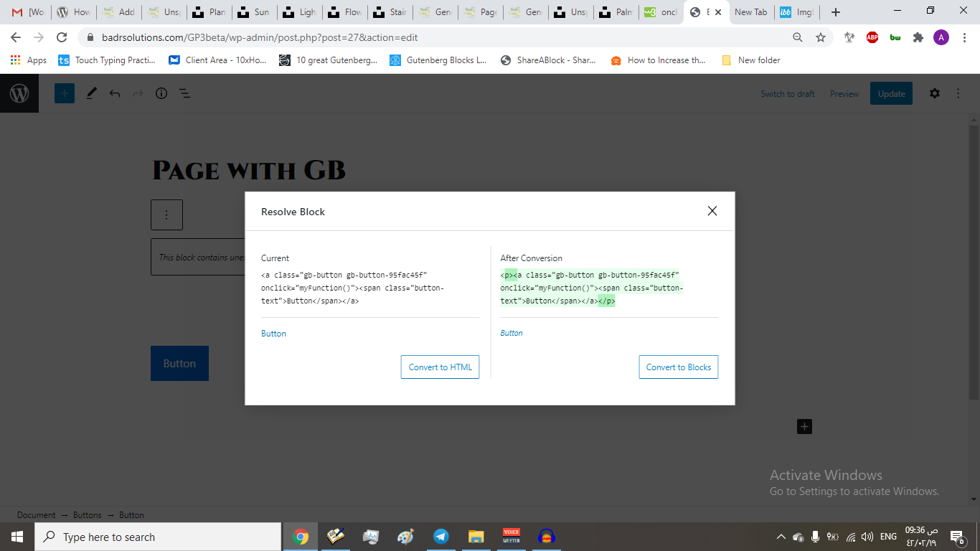Open ShareABlock bookmark

point(548,60)
